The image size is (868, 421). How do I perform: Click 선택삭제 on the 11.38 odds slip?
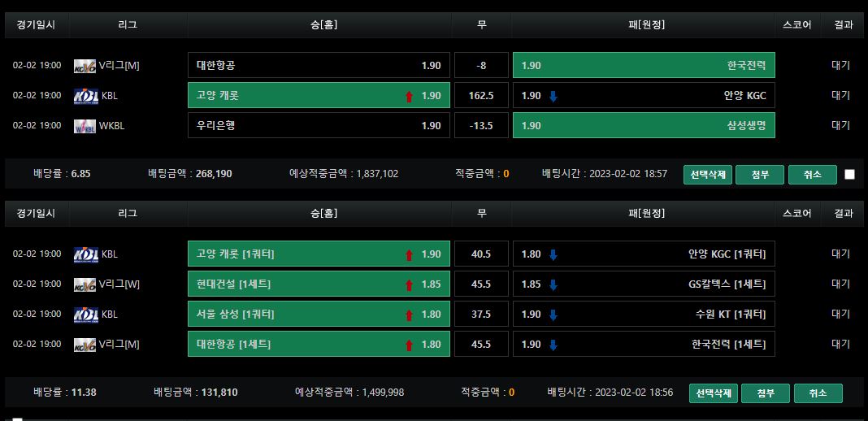coord(714,393)
